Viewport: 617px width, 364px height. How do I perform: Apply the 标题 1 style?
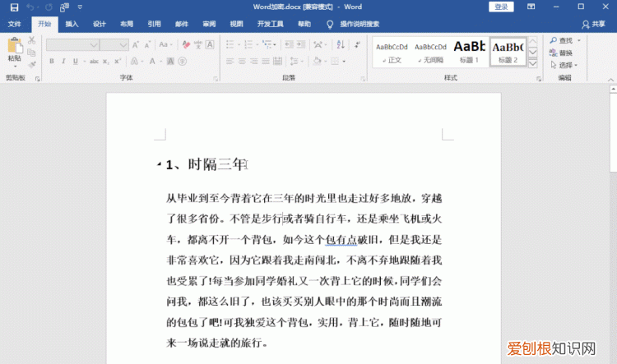coord(470,52)
